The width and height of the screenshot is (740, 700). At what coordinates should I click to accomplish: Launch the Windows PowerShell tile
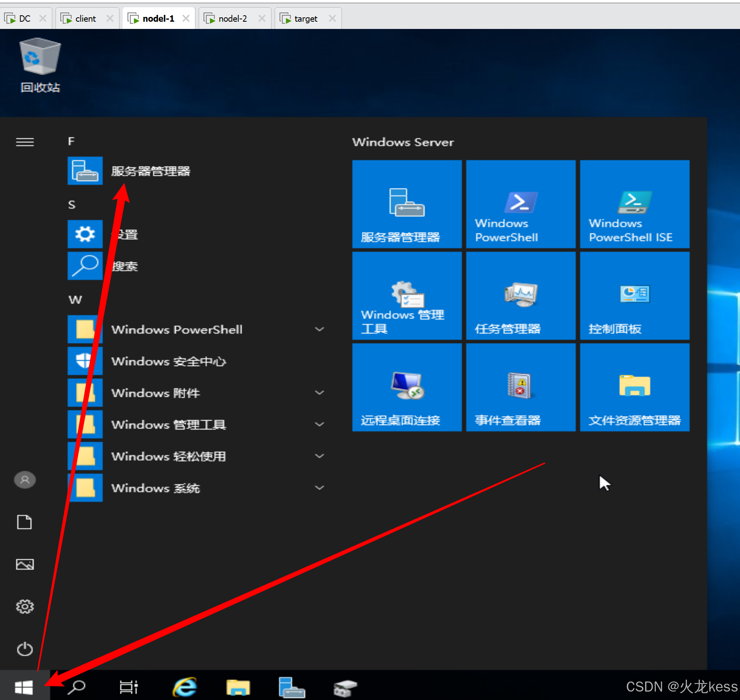[521, 204]
